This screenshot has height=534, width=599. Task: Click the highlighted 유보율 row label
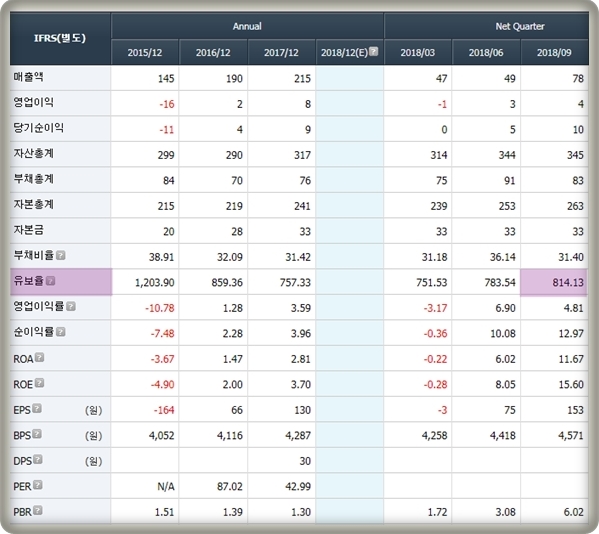[x=61, y=282]
